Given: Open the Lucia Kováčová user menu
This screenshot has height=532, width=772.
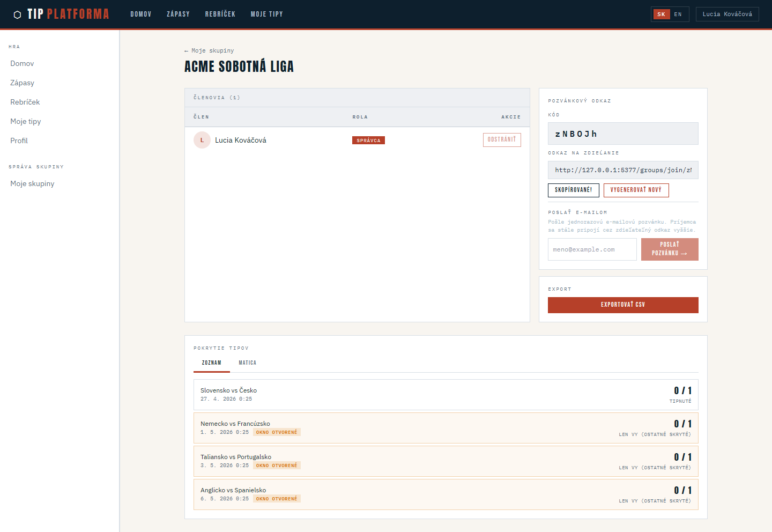Looking at the screenshot, I should [x=727, y=14].
